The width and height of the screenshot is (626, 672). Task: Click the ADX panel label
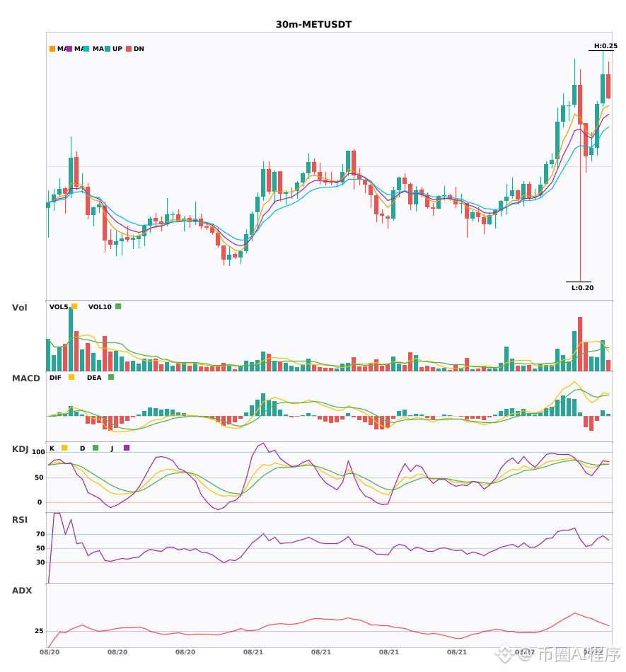[22, 591]
